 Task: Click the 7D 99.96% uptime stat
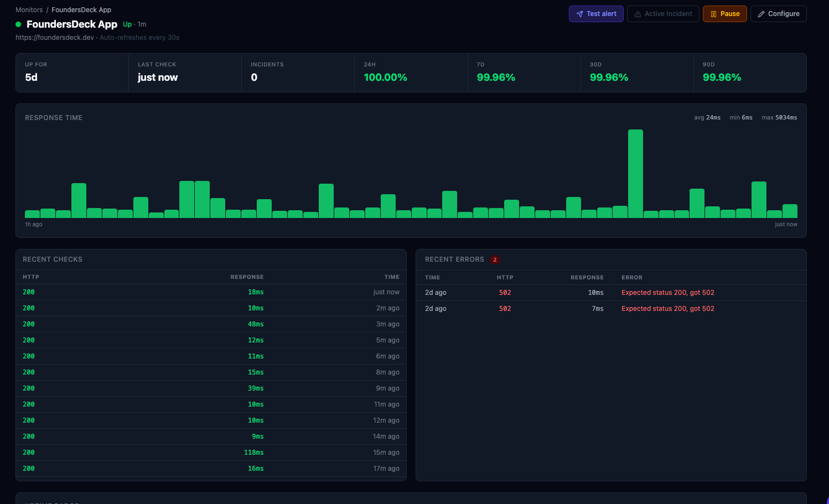(524, 72)
